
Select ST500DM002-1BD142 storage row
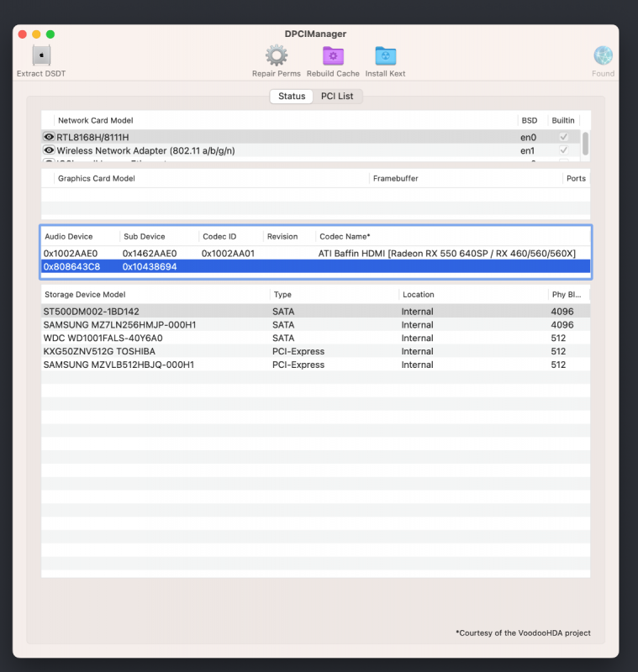click(315, 311)
